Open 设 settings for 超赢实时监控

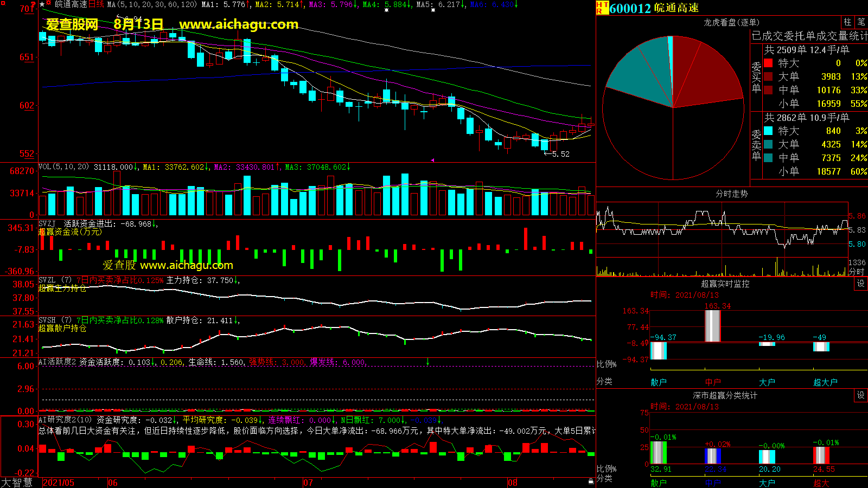click(x=861, y=284)
